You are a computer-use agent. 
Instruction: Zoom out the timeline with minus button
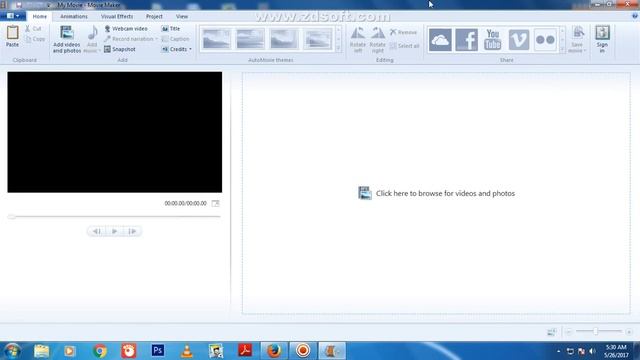click(569, 332)
